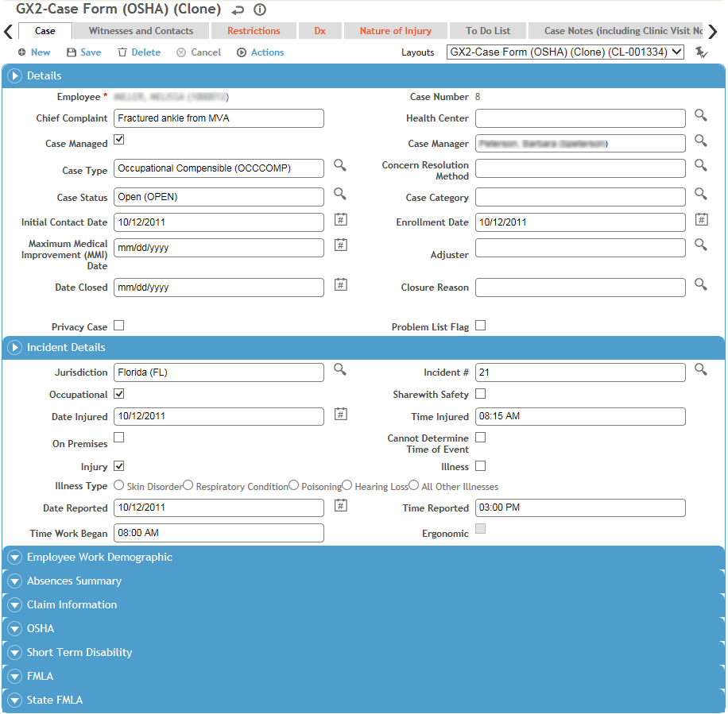
Task: Collapse the Incident Details section
Action: tap(14, 348)
